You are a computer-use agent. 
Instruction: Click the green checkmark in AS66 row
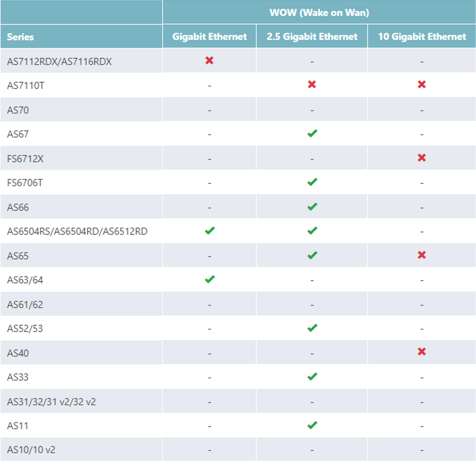point(312,207)
